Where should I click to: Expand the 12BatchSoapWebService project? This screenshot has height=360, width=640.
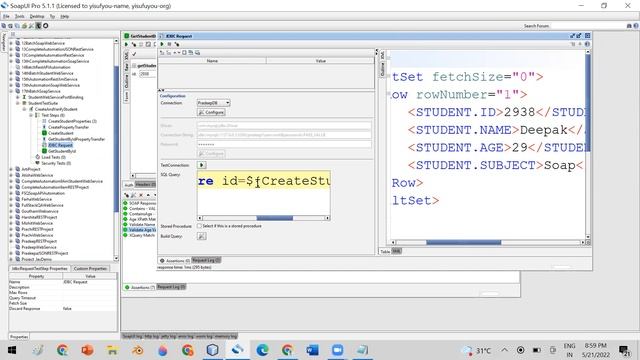11,43
